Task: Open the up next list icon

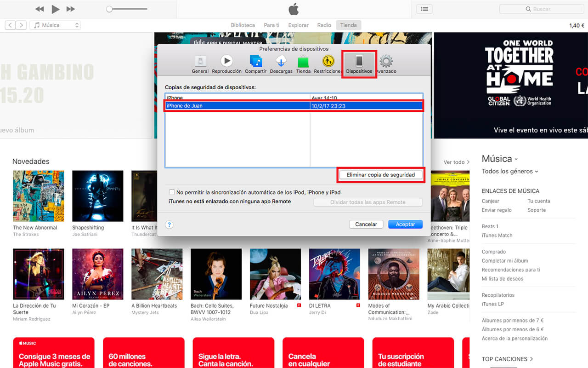Action: (424, 9)
